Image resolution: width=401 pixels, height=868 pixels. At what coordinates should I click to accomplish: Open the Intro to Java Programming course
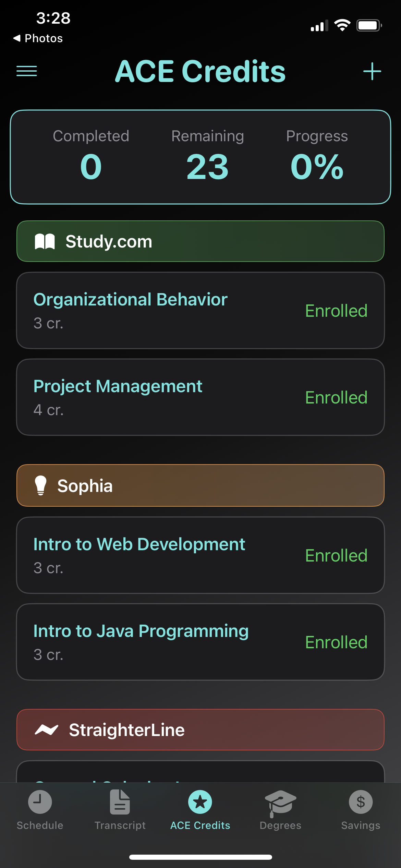(141, 631)
